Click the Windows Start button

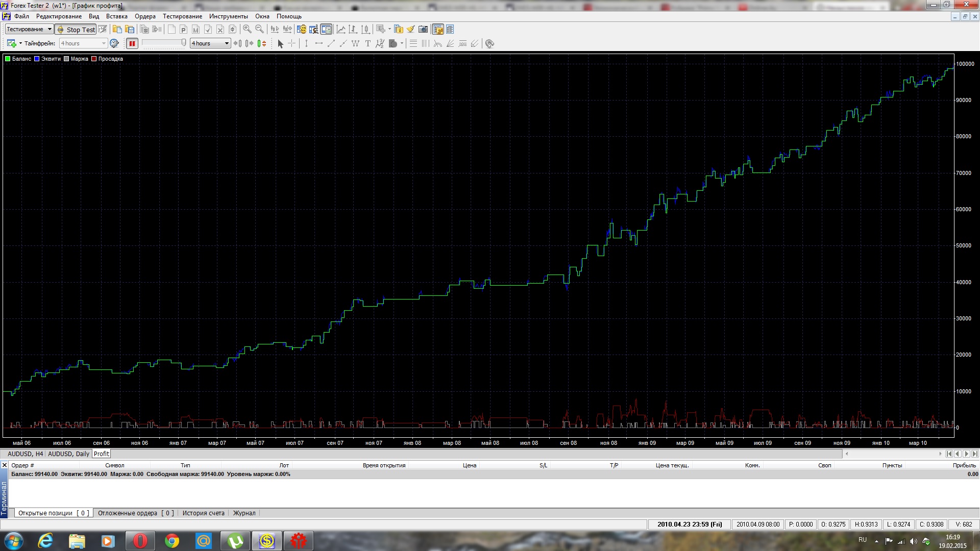point(13,541)
